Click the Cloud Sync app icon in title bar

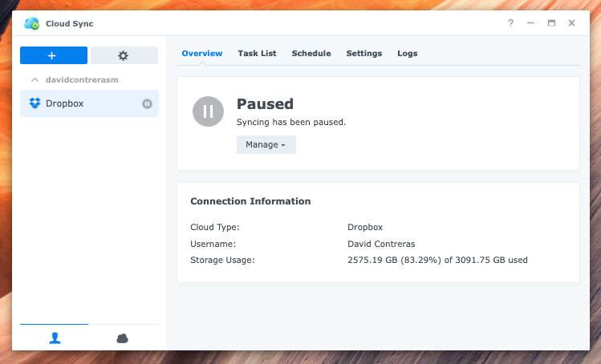pyautogui.click(x=32, y=23)
